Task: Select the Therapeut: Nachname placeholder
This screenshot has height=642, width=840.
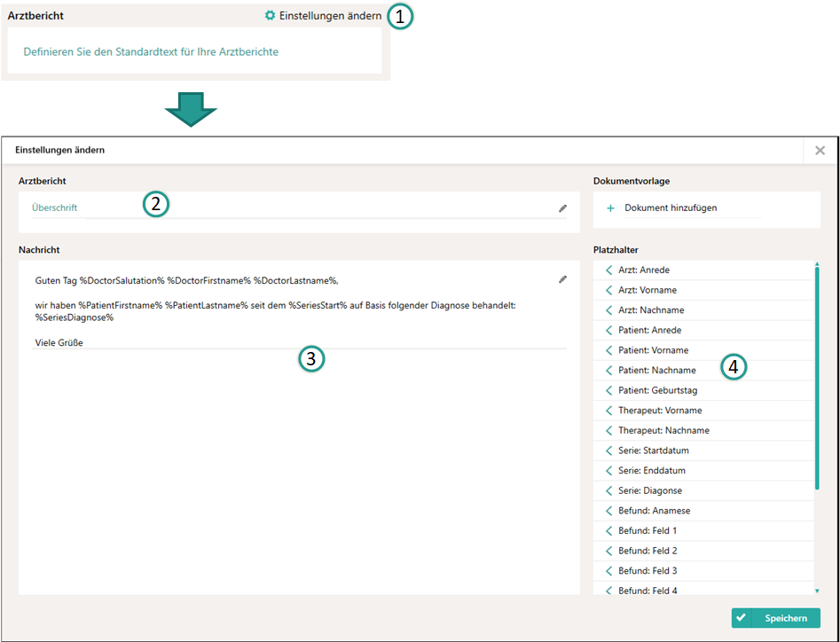Action: point(663,430)
